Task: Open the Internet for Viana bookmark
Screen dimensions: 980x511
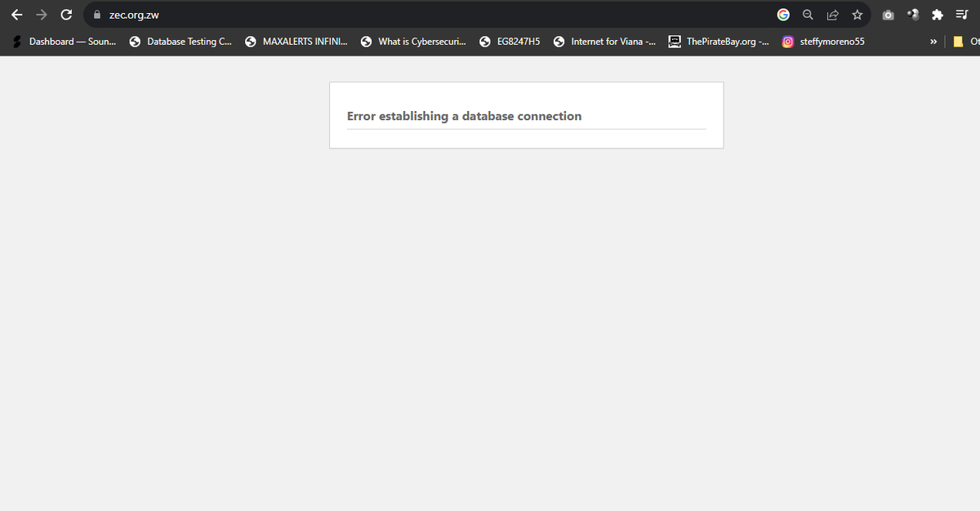Action: coord(604,42)
